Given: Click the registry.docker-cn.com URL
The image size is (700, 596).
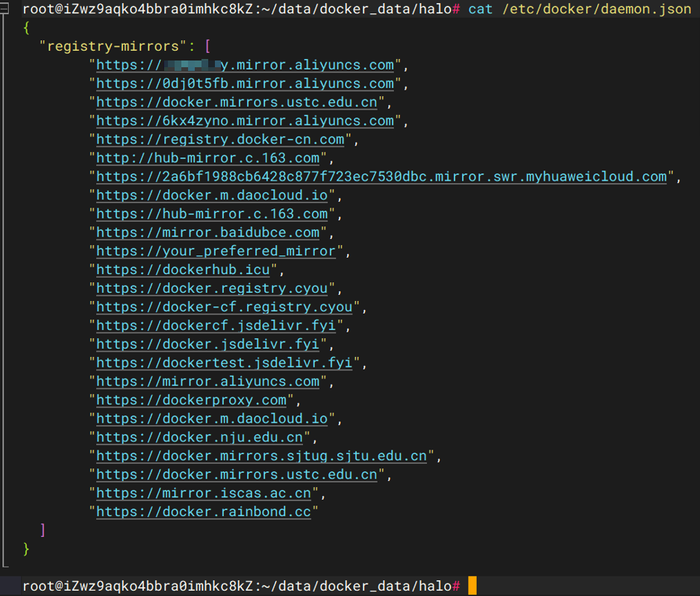Looking at the screenshot, I should point(220,140).
